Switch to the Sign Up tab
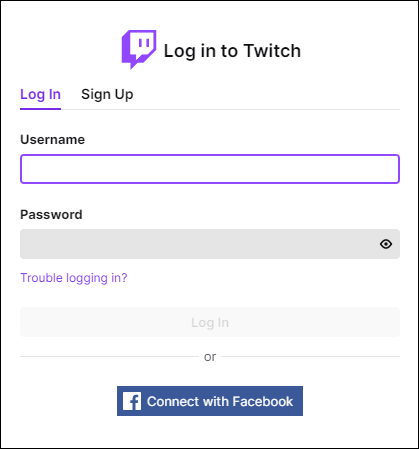Viewport: 419px width, 449px height. (x=107, y=94)
